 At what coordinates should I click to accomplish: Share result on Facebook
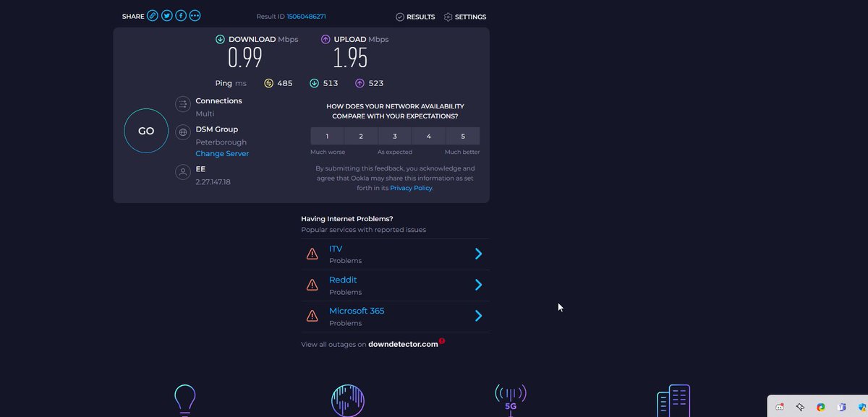tap(181, 16)
